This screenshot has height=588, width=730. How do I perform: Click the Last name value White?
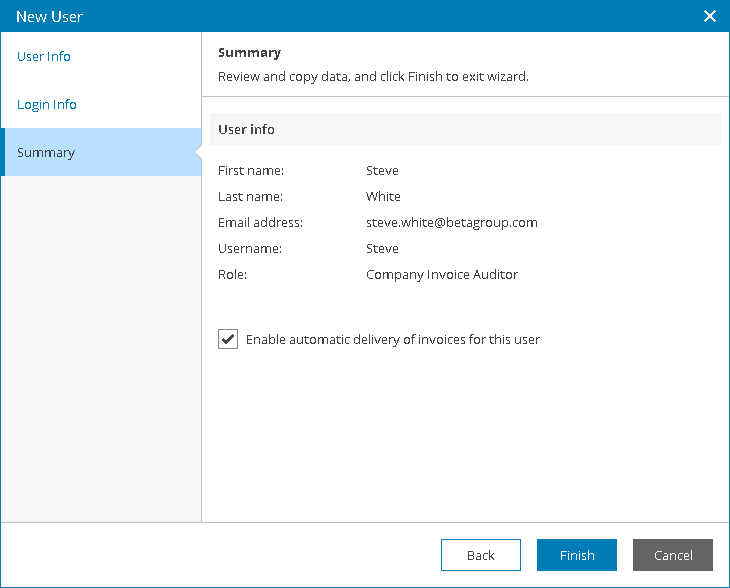coord(383,197)
